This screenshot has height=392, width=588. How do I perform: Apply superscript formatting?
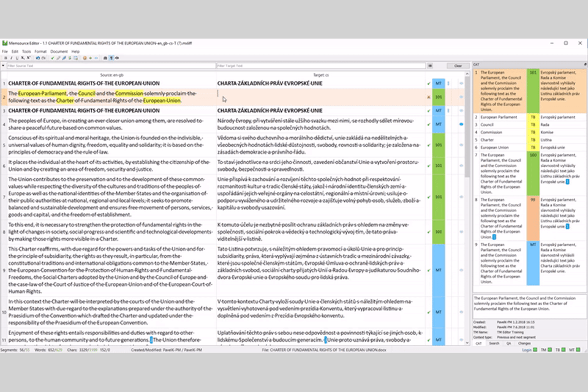coord(29,58)
